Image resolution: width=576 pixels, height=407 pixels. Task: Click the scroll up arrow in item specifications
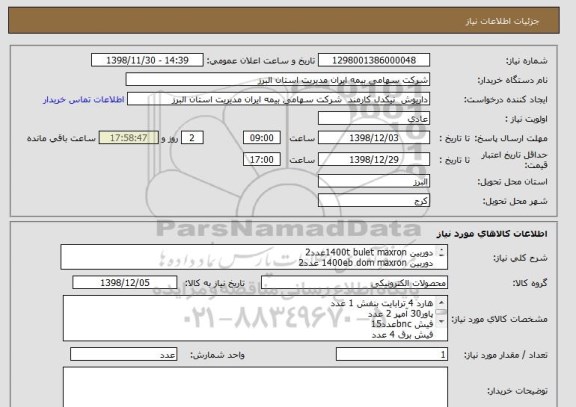point(441,303)
